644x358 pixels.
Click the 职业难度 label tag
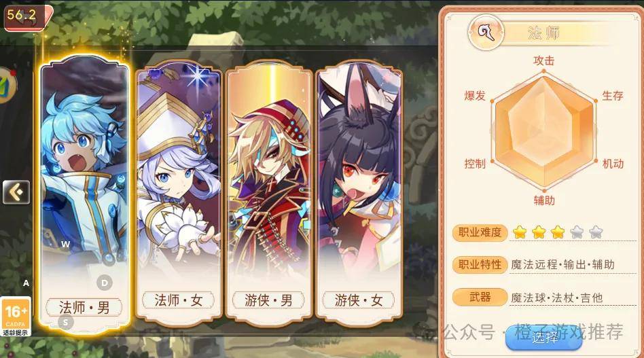point(480,232)
